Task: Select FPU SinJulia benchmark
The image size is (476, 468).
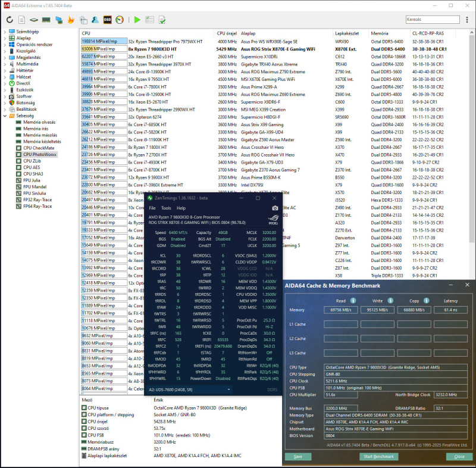Action: pos(35,193)
